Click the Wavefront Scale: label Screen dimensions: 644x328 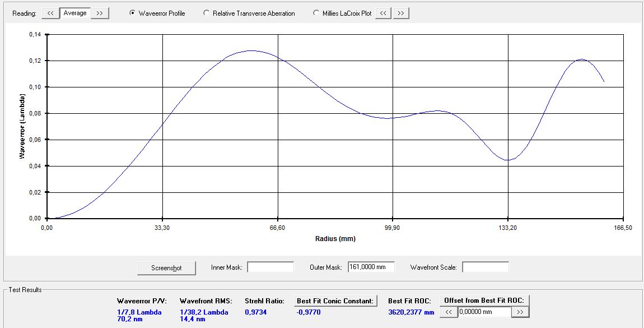[x=433, y=267]
